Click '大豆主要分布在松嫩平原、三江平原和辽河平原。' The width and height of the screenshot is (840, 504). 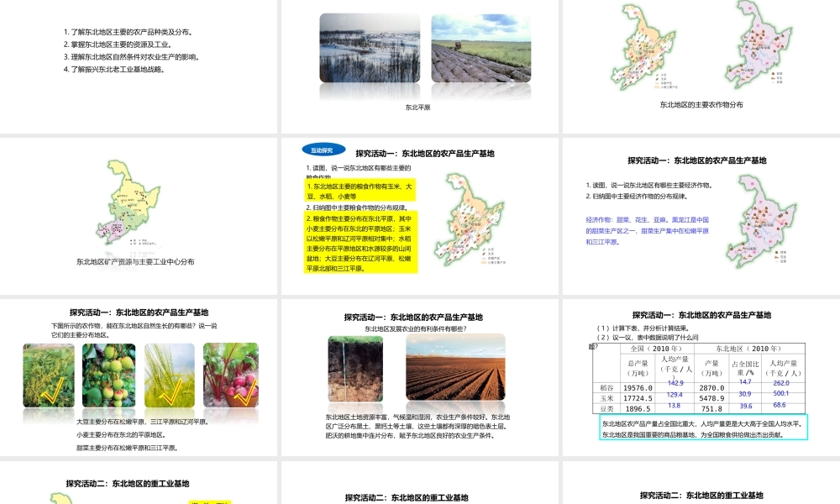pyautogui.click(x=143, y=422)
